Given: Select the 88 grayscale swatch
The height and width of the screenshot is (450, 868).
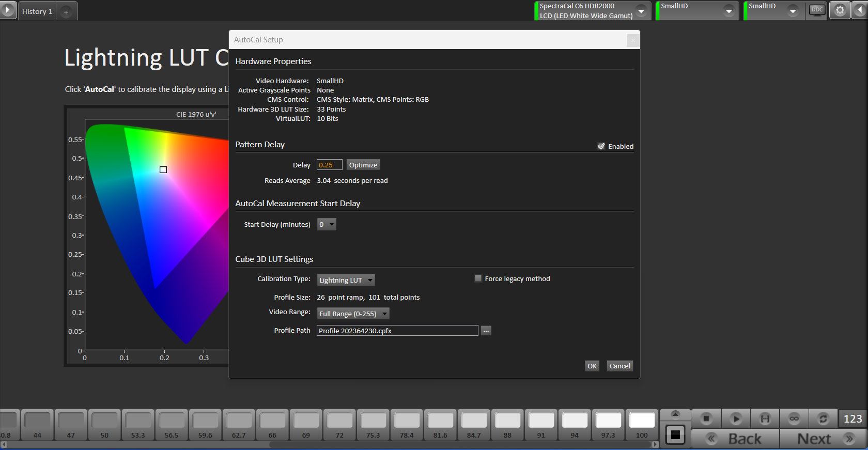Looking at the screenshot, I should click(507, 425).
